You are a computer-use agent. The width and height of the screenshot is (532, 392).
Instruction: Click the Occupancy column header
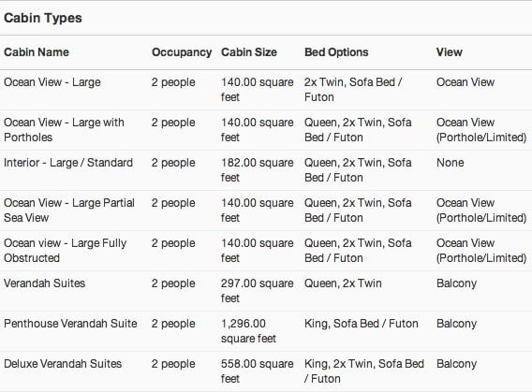182,52
